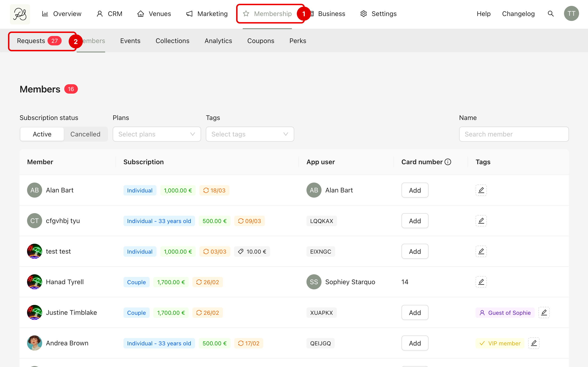Screen dimensions: 588x367
Task: Open the Analytics tab
Action: pos(218,41)
